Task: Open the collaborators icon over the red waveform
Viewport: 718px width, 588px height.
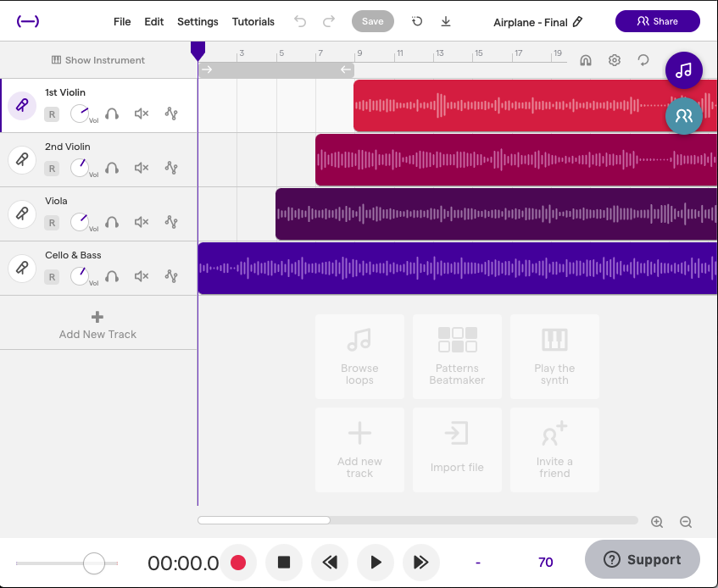Action: (x=684, y=116)
